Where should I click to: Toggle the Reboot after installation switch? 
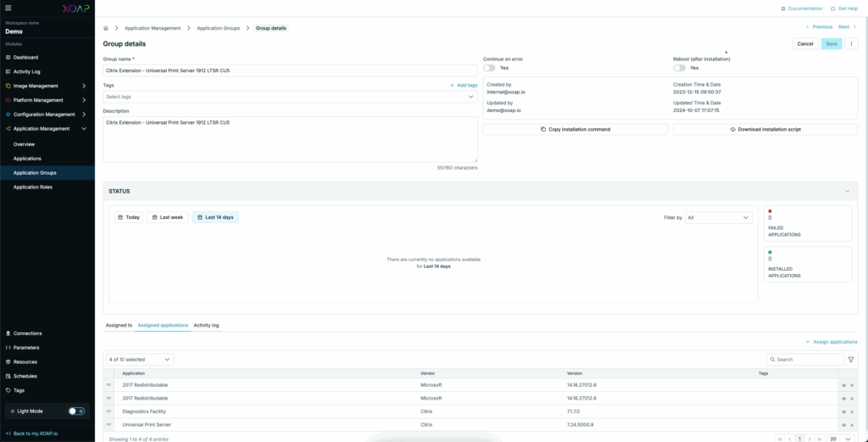[679, 68]
